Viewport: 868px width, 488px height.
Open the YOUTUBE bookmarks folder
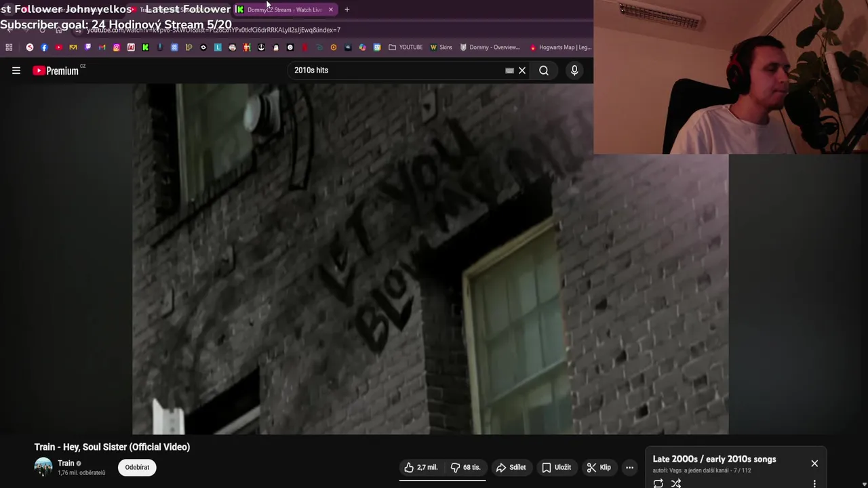pos(406,47)
